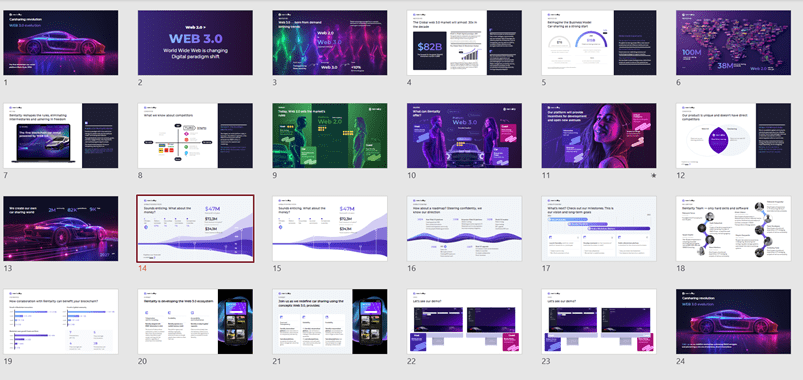Select slide 13 "We create our own car sharing world"

[x=61, y=228]
